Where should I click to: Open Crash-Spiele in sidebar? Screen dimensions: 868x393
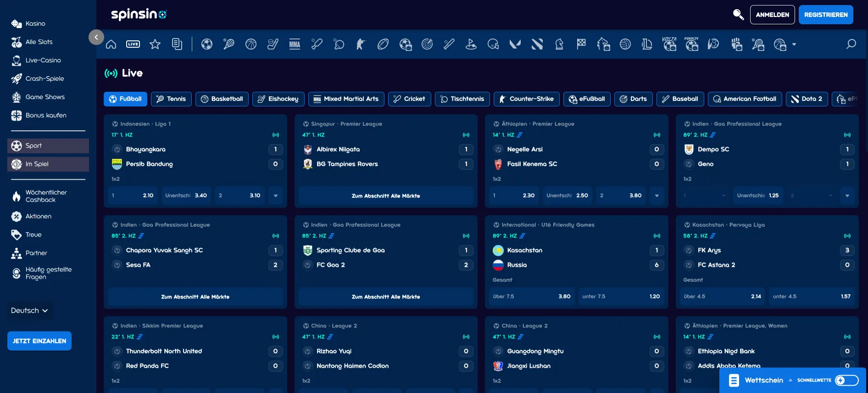click(45, 78)
